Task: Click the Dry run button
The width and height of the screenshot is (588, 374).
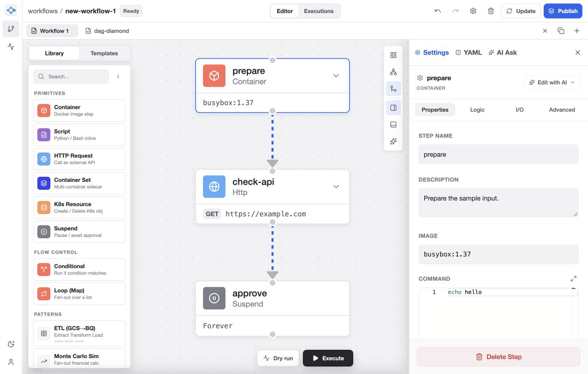Action: tap(278, 358)
